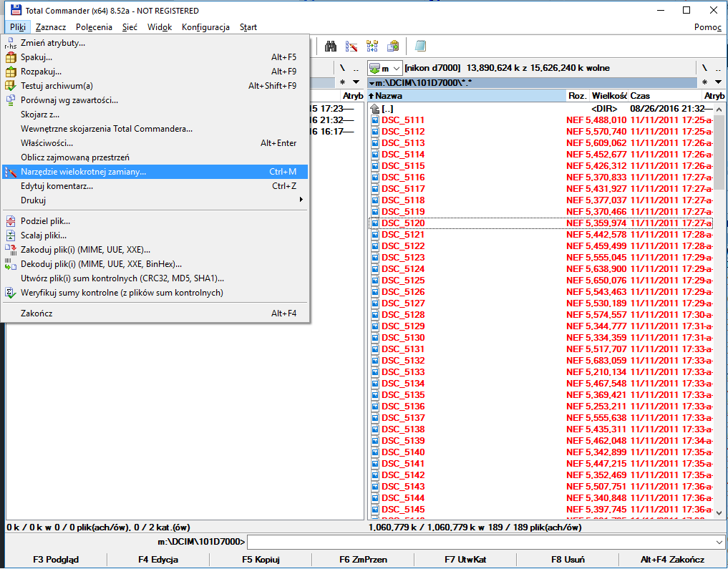
Task: Click the file icon beside DSC_5130
Action: [375, 338]
